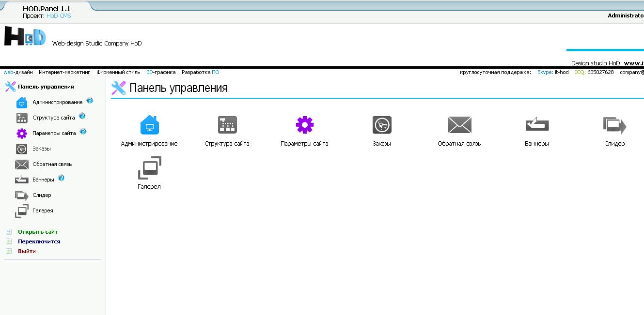Click the Skype it-hod contact link
644x315 pixels.
point(553,72)
